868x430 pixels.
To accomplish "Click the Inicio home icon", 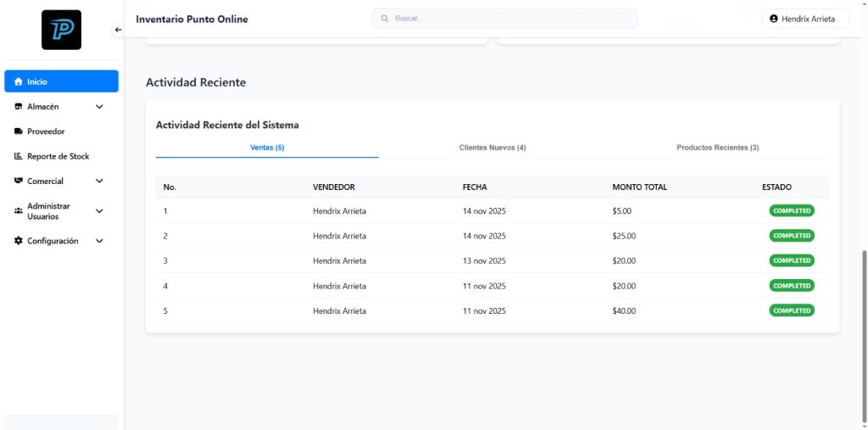I will [x=18, y=81].
